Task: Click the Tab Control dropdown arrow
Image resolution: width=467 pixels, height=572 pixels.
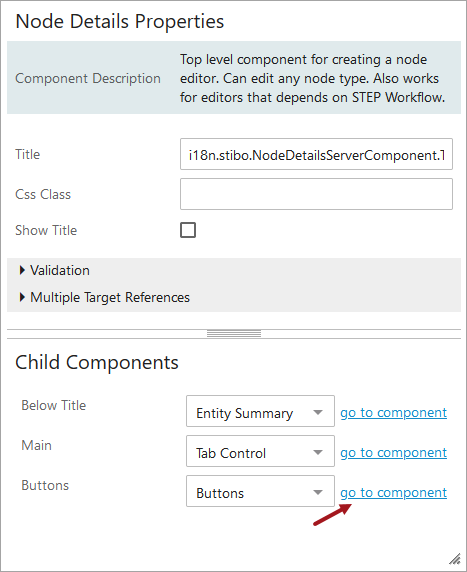Action: (x=318, y=453)
